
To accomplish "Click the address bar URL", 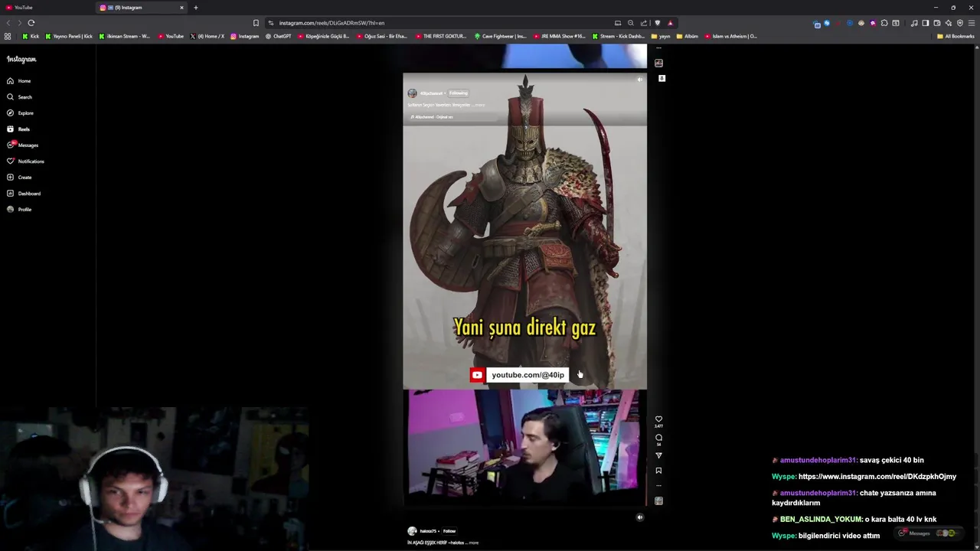I will pyautogui.click(x=332, y=23).
